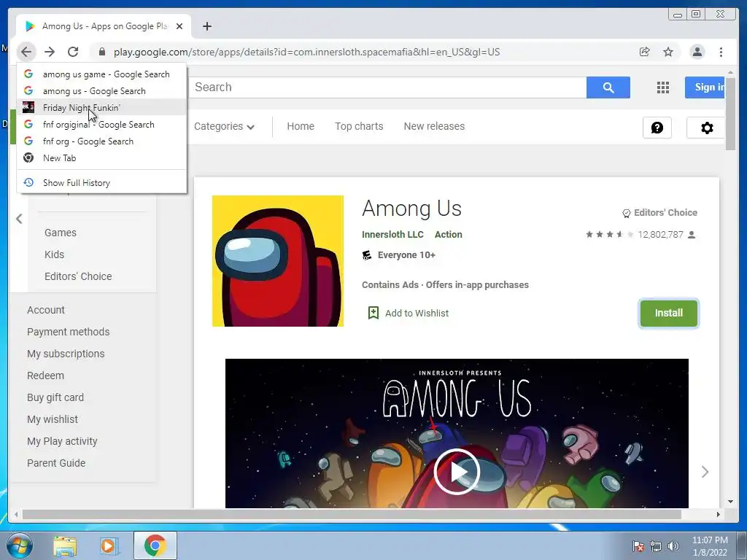
Task: Open Kids in the sidebar
Action: pyautogui.click(x=54, y=254)
